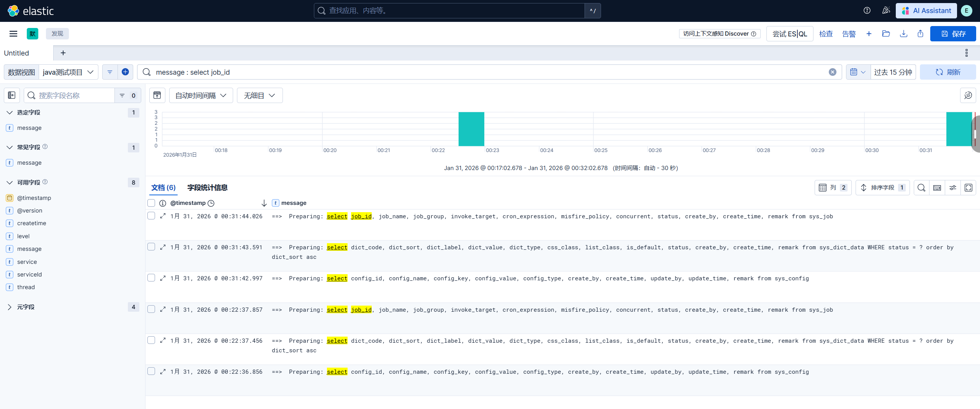The height and width of the screenshot is (409, 980).
Task: Click the 发现 breadcrumb
Action: 57,34
